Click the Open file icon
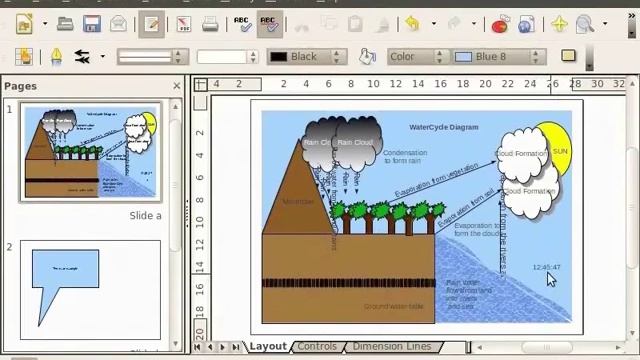640x360 pixels. (x=65, y=24)
